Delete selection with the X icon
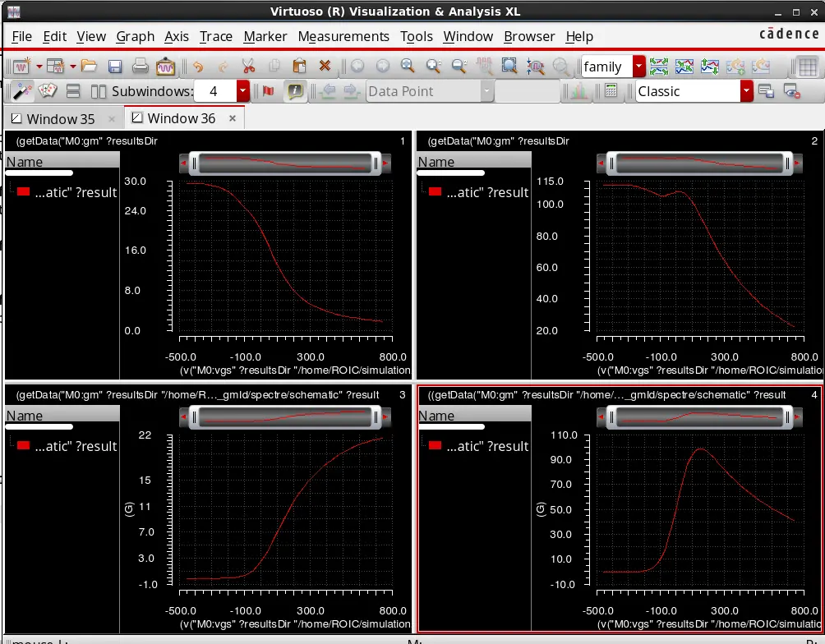 pyautogui.click(x=325, y=66)
